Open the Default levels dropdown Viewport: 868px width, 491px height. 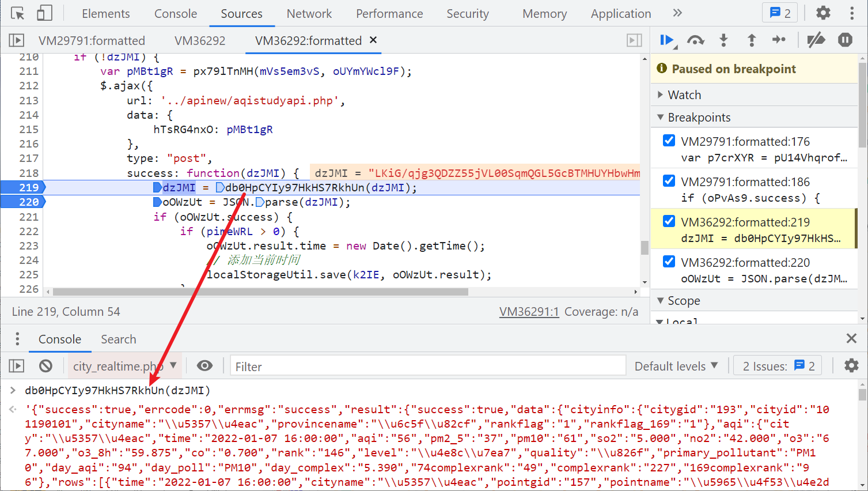coord(676,366)
